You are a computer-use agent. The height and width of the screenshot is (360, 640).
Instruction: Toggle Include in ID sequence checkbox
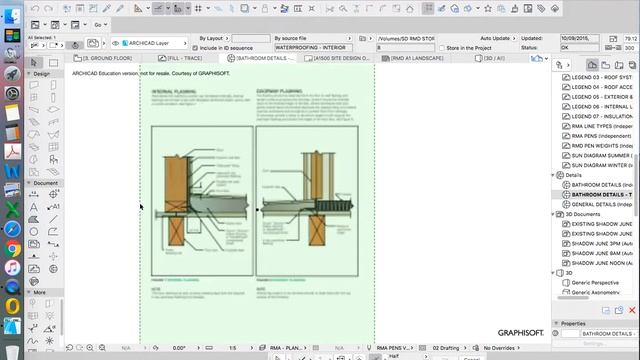pos(195,48)
